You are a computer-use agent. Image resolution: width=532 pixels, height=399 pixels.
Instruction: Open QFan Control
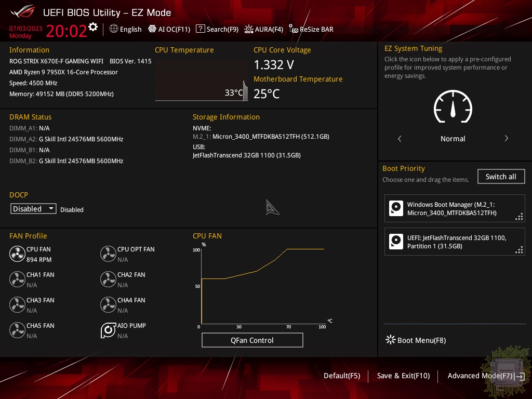pyautogui.click(x=252, y=340)
